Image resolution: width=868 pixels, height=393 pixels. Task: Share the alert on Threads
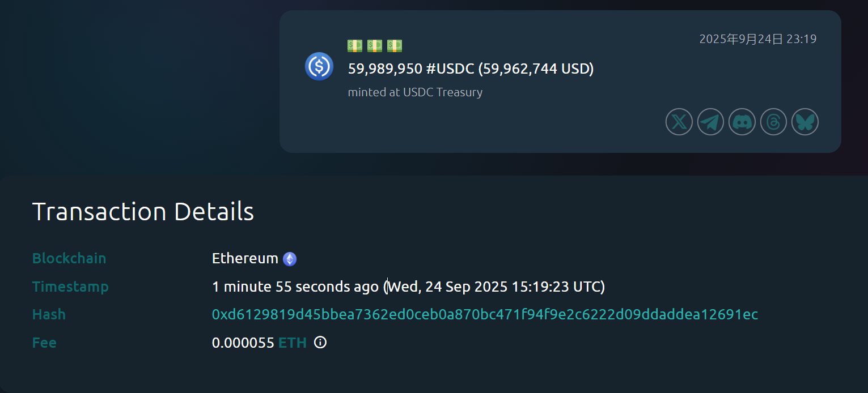pyautogui.click(x=773, y=122)
